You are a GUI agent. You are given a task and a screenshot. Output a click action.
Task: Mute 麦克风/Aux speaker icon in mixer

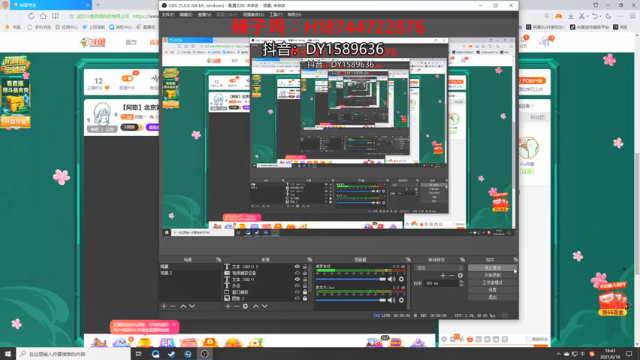coord(391,300)
